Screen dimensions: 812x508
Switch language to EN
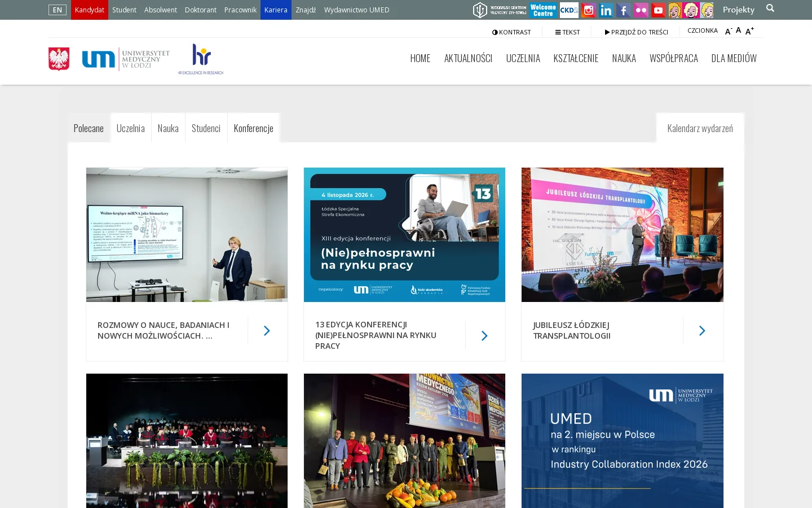(58, 10)
